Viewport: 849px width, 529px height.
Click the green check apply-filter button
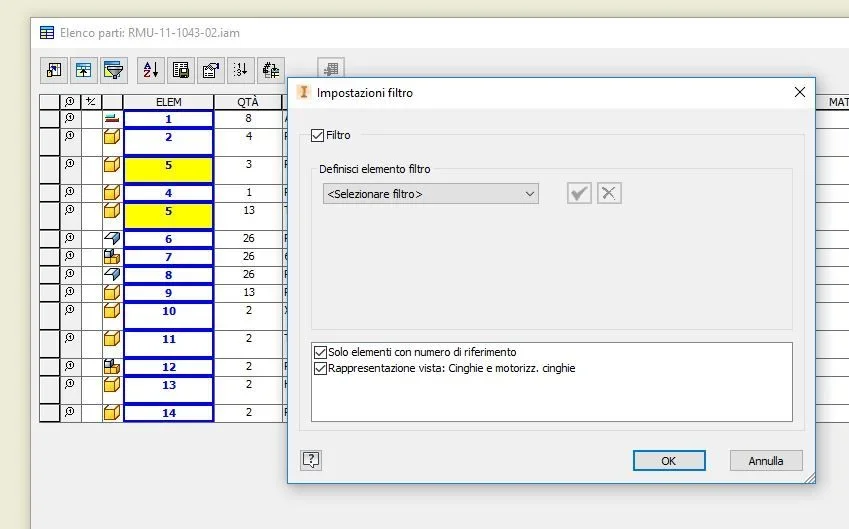[579, 193]
